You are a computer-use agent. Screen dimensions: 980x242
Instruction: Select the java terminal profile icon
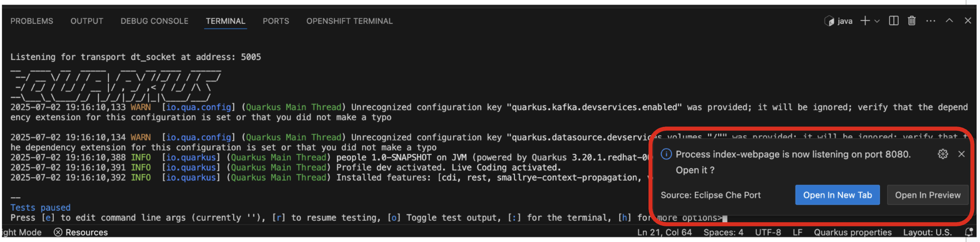pyautogui.click(x=829, y=21)
